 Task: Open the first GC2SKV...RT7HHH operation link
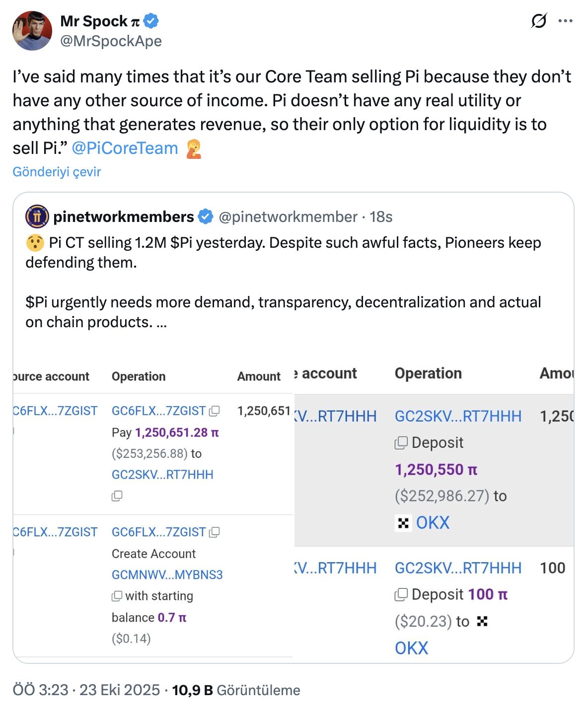[x=458, y=416]
